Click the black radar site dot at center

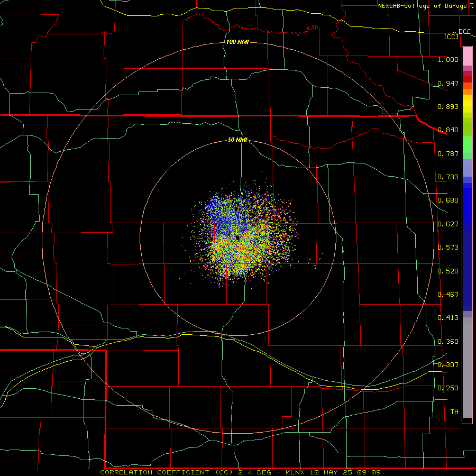point(237,237)
